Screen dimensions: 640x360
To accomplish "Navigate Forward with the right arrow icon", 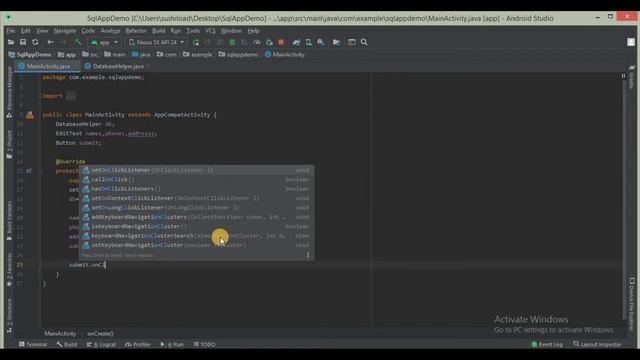I will [63, 42].
